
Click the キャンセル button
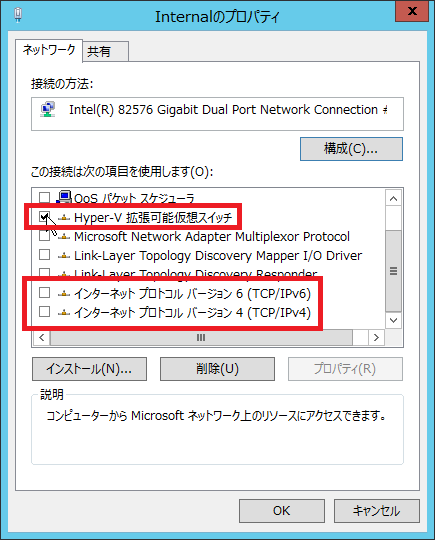(x=377, y=511)
